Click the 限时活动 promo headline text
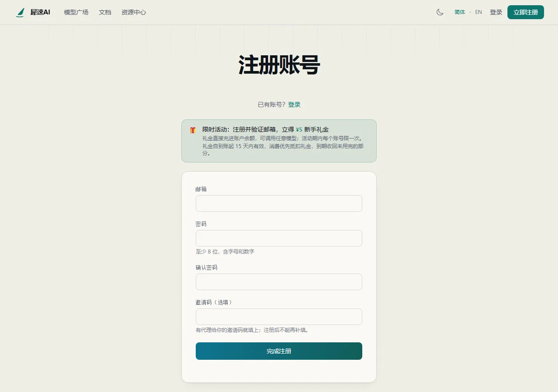 pyautogui.click(x=265, y=129)
